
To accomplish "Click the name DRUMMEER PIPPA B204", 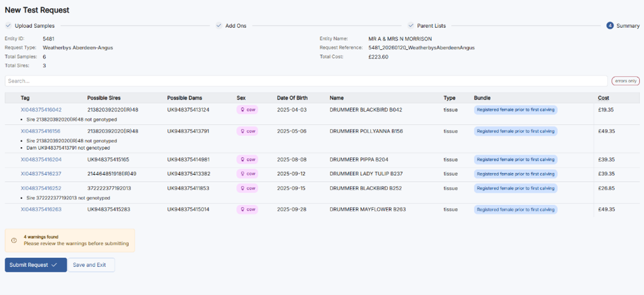I will (x=359, y=159).
